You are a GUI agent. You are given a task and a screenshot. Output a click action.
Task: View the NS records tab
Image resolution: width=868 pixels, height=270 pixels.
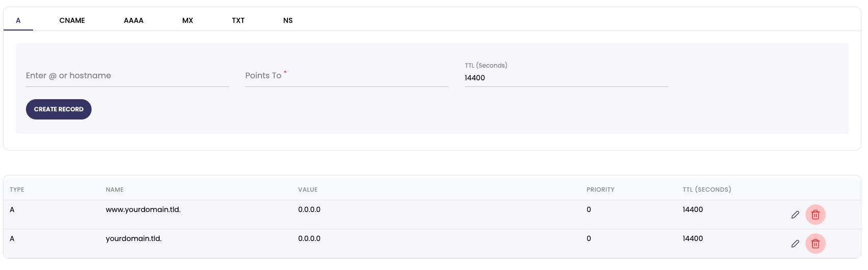point(288,20)
